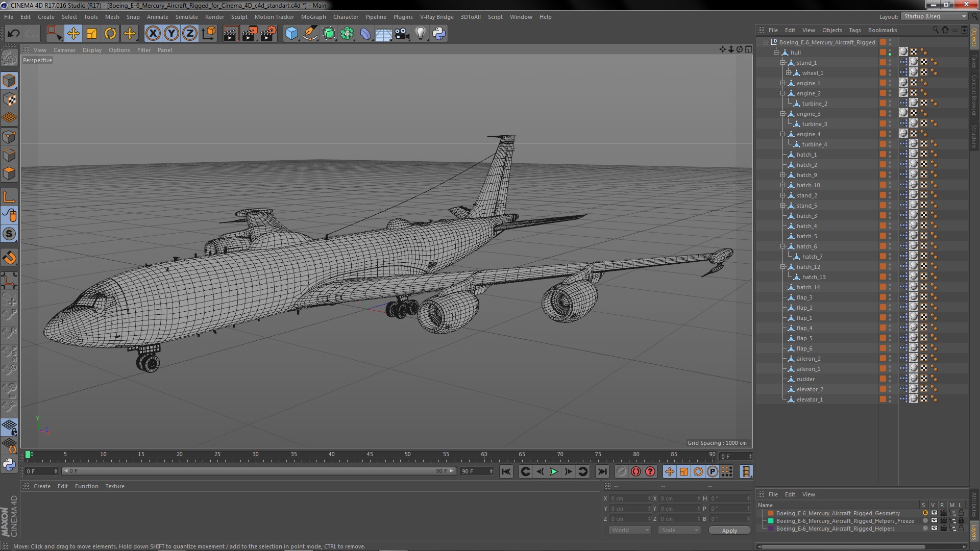The image size is (980, 551).
Task: Collapse the stand_1 tree node
Action: click(782, 63)
